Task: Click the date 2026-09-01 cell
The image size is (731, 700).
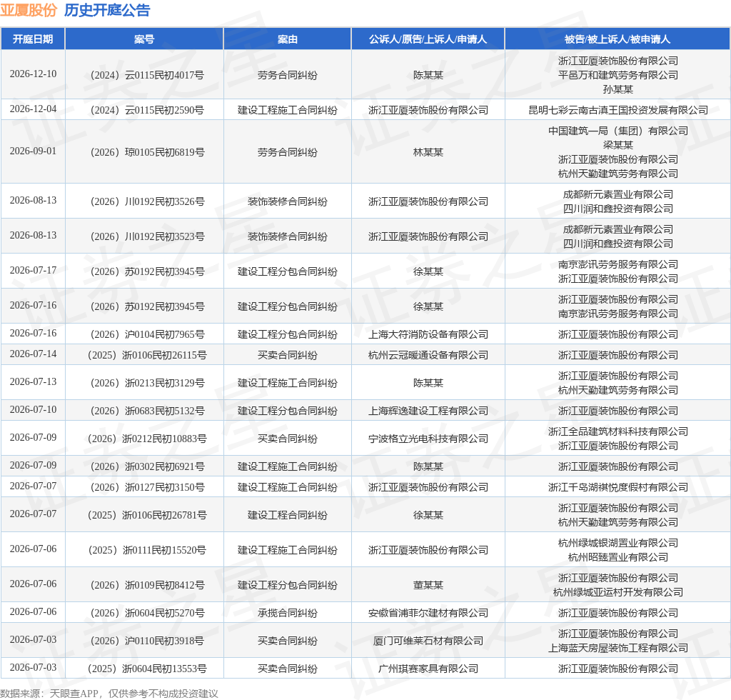Action: (33, 151)
